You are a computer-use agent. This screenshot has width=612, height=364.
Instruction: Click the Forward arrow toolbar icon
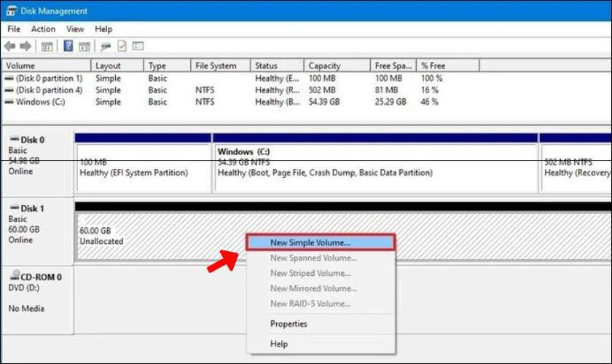(25, 47)
